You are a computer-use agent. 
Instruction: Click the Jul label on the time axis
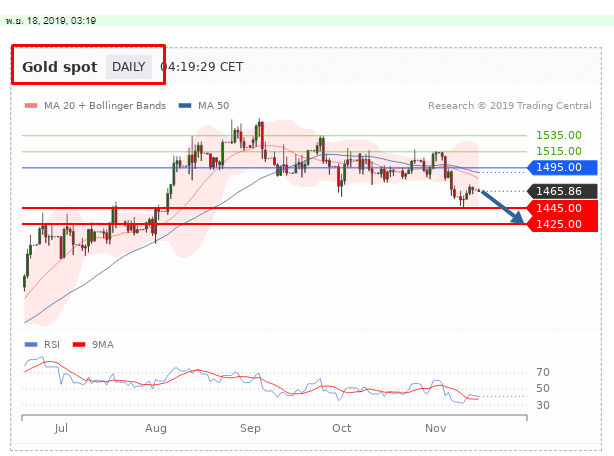pyautogui.click(x=61, y=428)
